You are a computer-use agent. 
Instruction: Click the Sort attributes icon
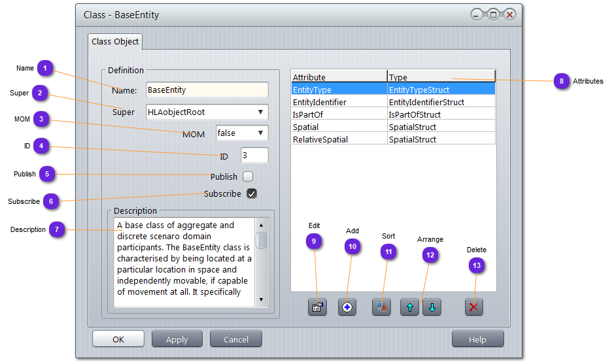click(x=381, y=306)
